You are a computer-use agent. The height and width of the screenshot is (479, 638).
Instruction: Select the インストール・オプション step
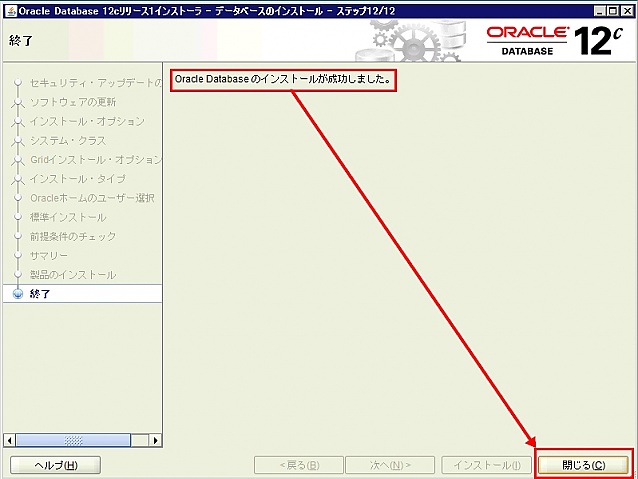(x=87, y=121)
